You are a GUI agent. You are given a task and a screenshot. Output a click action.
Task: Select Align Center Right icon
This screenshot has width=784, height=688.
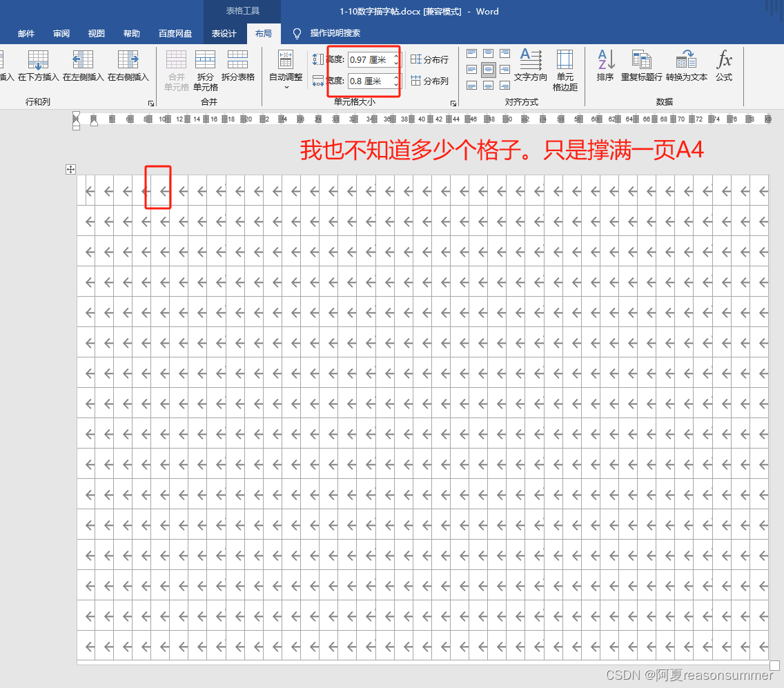tap(505, 70)
